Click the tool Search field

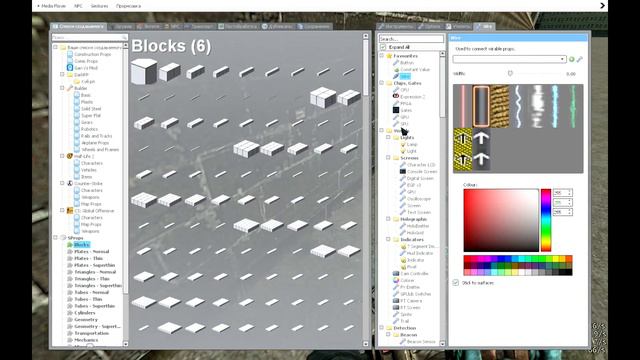pos(411,39)
